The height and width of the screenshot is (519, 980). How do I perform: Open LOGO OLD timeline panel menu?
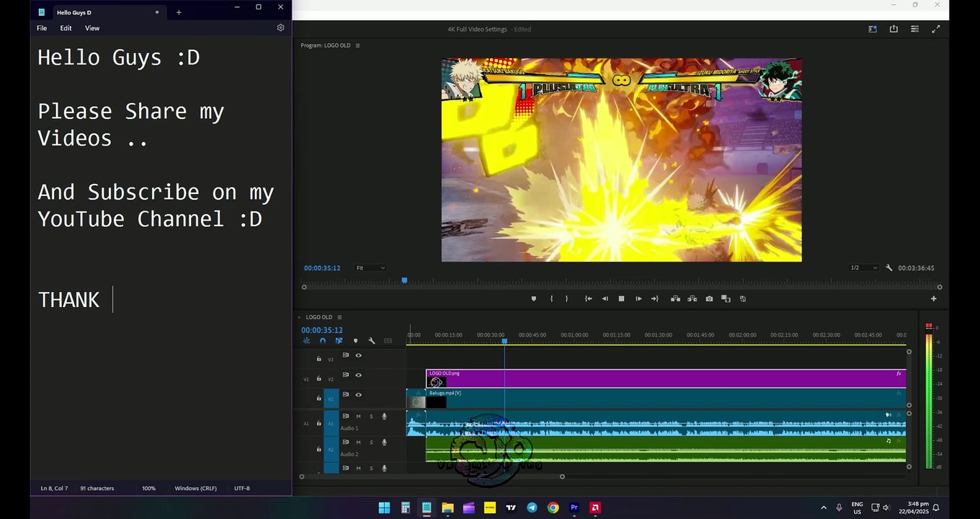click(x=339, y=317)
